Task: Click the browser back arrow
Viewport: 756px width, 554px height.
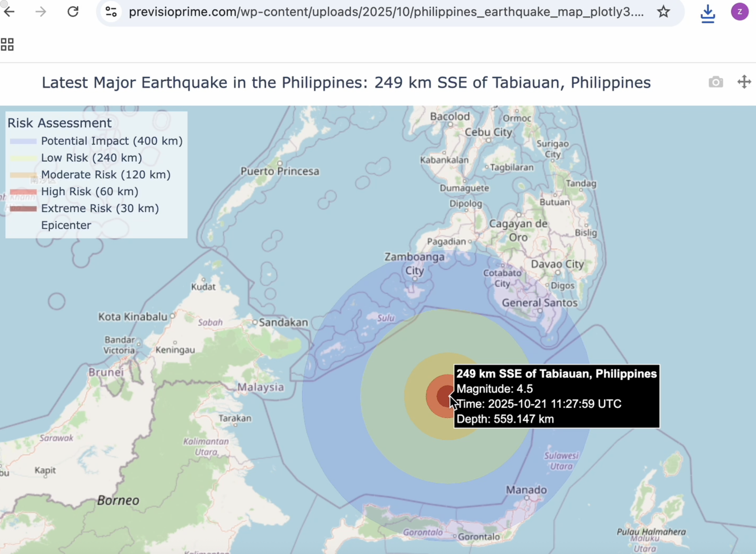Action: [x=9, y=12]
